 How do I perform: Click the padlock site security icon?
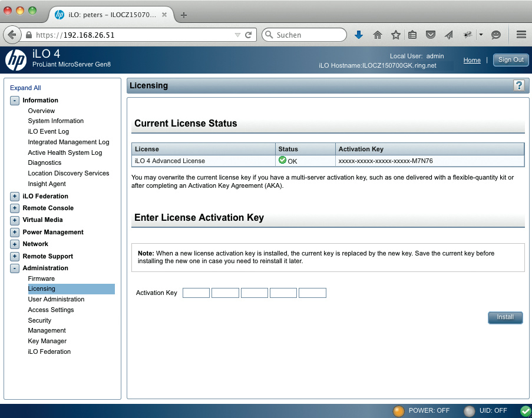click(29, 35)
